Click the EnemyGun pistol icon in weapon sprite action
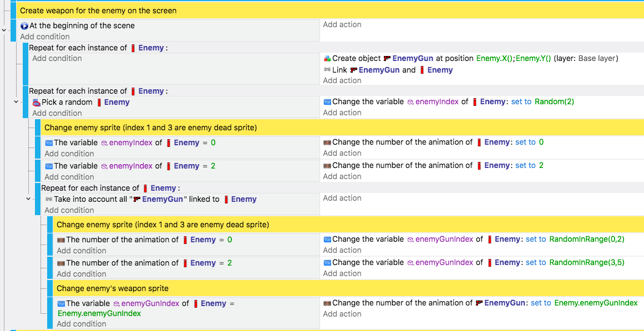644x331 pixels. pyautogui.click(x=479, y=303)
